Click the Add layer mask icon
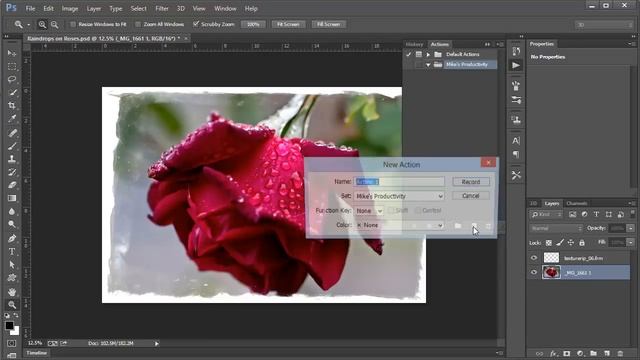 (x=567, y=353)
